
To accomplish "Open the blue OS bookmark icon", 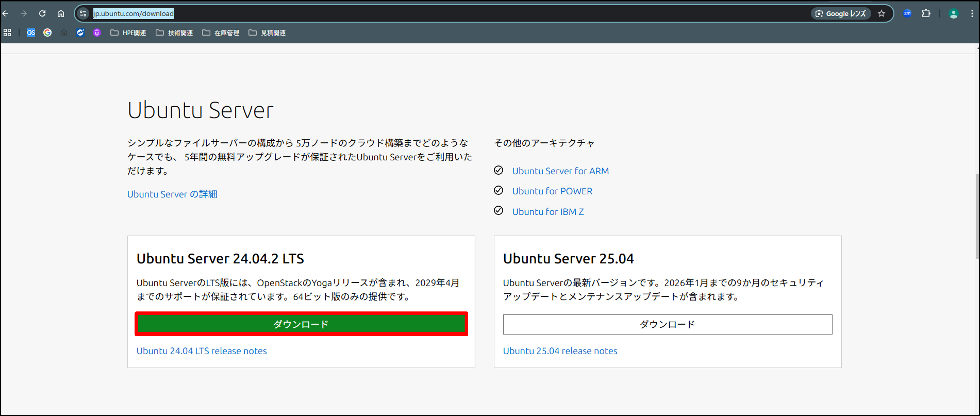I will [x=31, y=33].
